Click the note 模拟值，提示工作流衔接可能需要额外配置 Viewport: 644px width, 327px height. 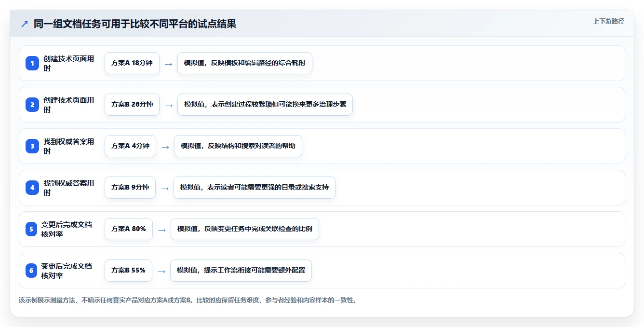tap(241, 271)
